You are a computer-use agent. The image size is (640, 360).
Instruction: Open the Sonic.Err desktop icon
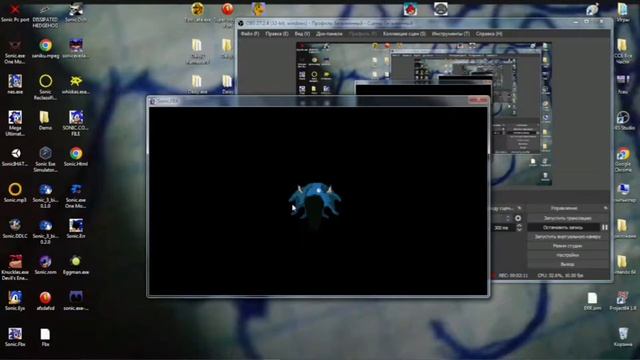tap(76, 225)
